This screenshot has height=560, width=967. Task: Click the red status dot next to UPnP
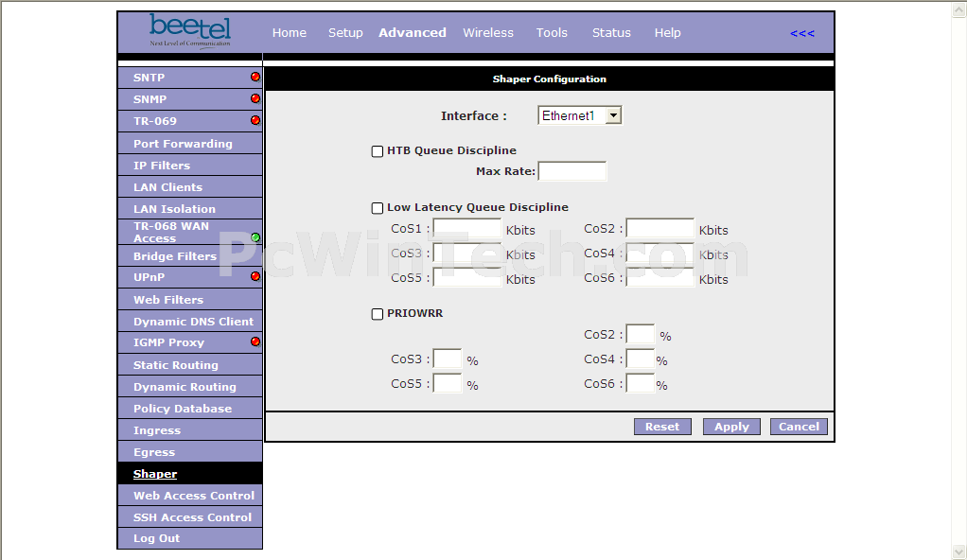(x=255, y=276)
